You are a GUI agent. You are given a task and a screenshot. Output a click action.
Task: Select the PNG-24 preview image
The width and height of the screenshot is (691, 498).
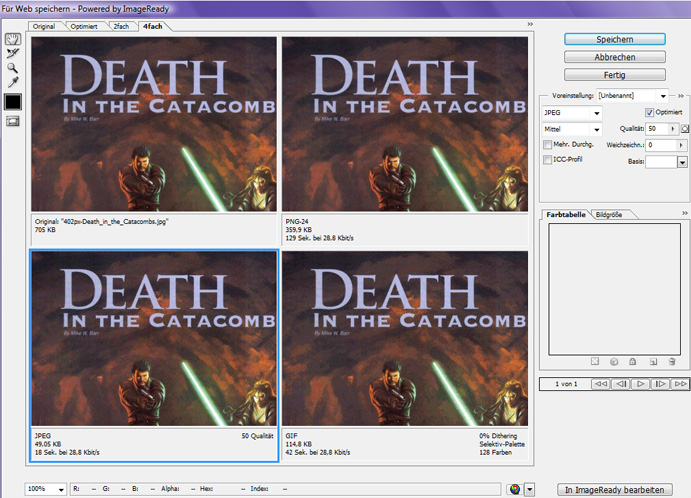tap(405, 124)
